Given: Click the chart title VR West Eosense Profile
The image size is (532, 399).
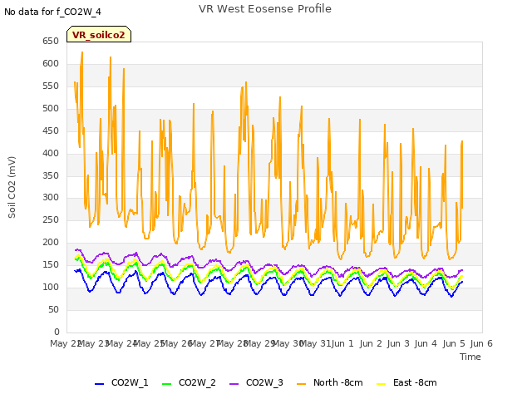Looking at the screenshot, I should point(265,9).
